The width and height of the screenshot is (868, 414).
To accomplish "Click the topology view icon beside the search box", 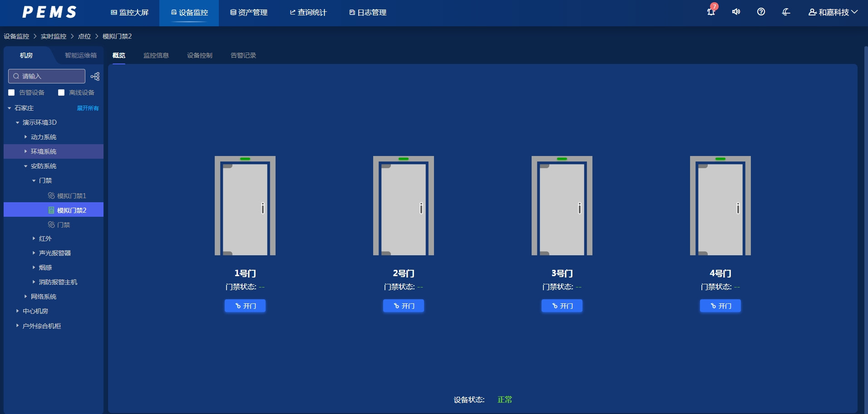I will pos(94,76).
